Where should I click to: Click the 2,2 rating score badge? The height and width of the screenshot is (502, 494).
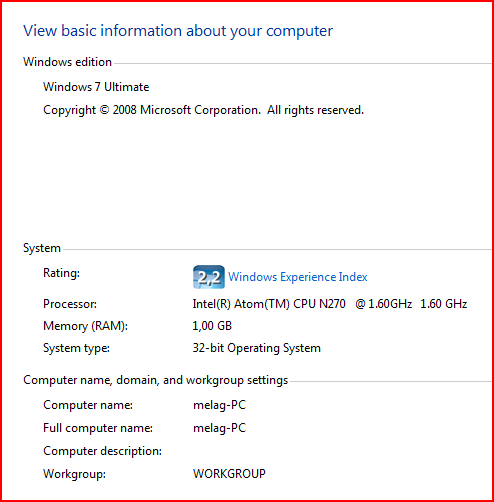pos(209,277)
